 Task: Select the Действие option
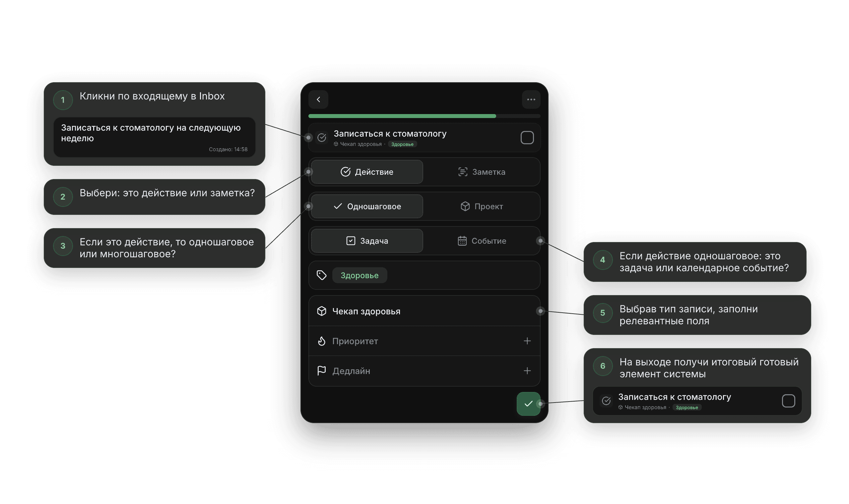pyautogui.click(x=367, y=172)
